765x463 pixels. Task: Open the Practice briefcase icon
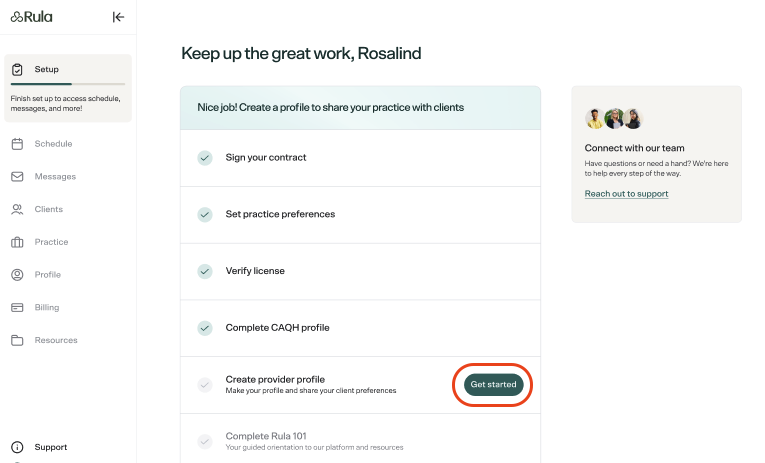pos(17,242)
